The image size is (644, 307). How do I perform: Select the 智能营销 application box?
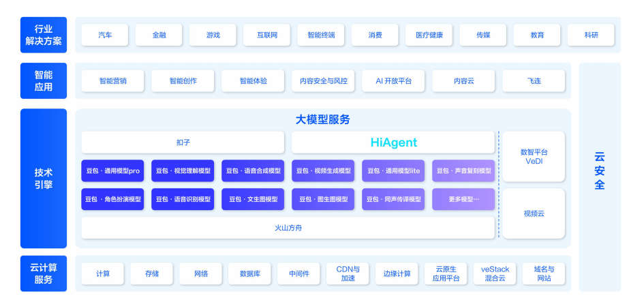(112, 81)
